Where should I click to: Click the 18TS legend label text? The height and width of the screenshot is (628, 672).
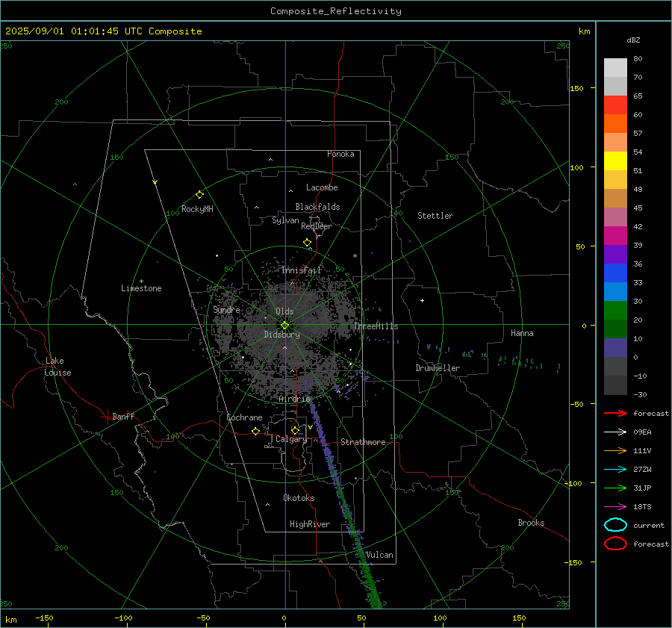pyautogui.click(x=642, y=507)
